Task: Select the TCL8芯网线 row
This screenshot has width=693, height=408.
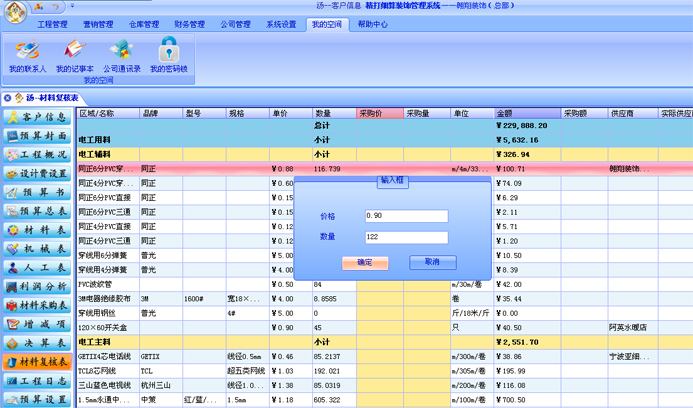Action: [x=385, y=371]
